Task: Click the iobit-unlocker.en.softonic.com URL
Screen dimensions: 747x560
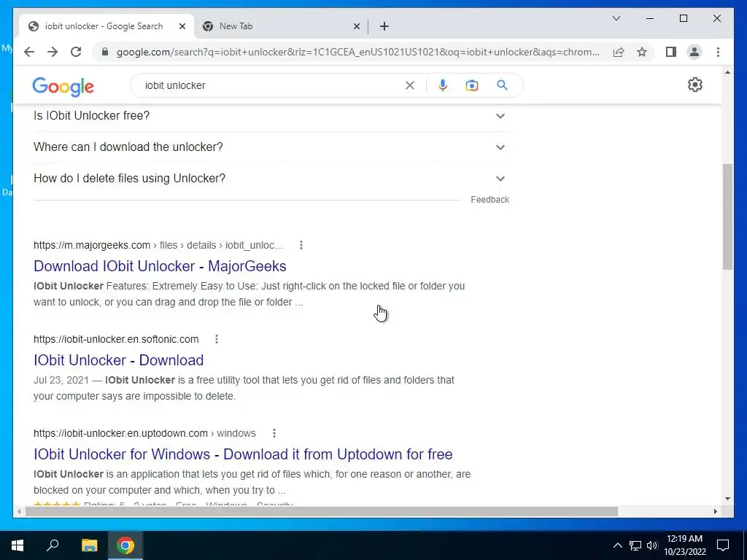Action: coord(116,339)
